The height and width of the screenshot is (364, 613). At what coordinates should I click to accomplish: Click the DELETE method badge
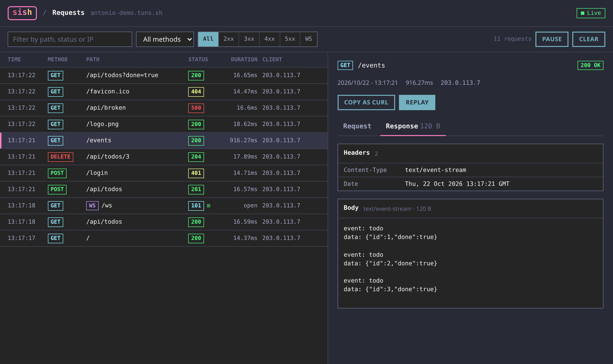[x=61, y=157]
